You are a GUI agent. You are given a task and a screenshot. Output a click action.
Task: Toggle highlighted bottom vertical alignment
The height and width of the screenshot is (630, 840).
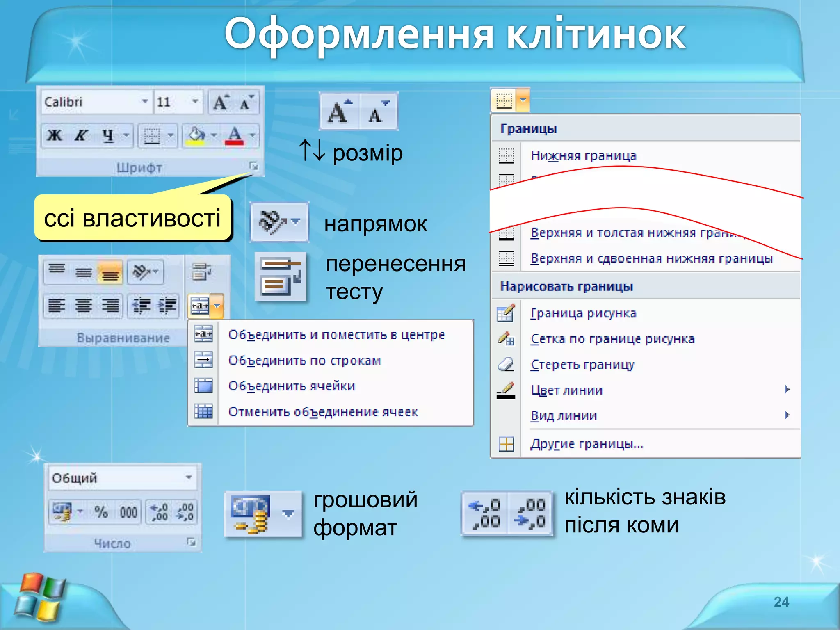(x=110, y=272)
